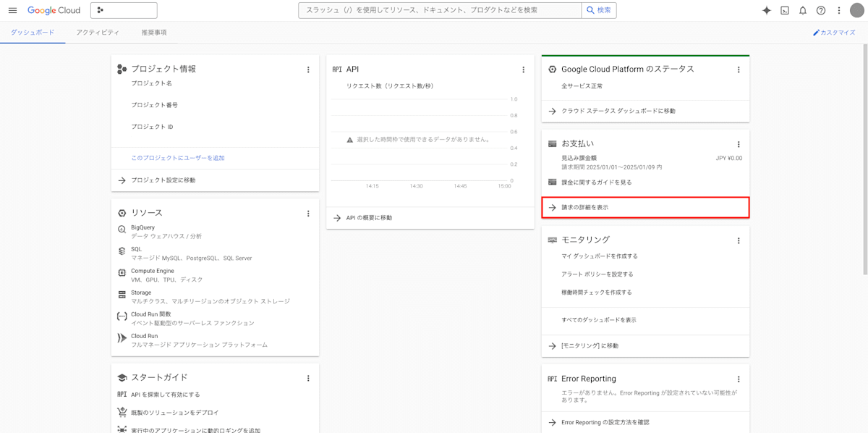868x433 pixels.
Task: Click このプロジェクトにユーザーを追加 link
Action: [178, 158]
